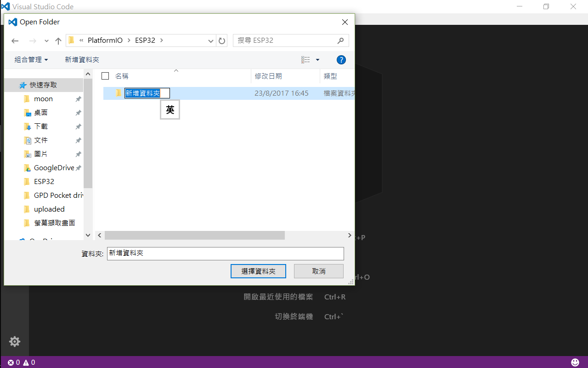Open the change view options dropdown

317,59
